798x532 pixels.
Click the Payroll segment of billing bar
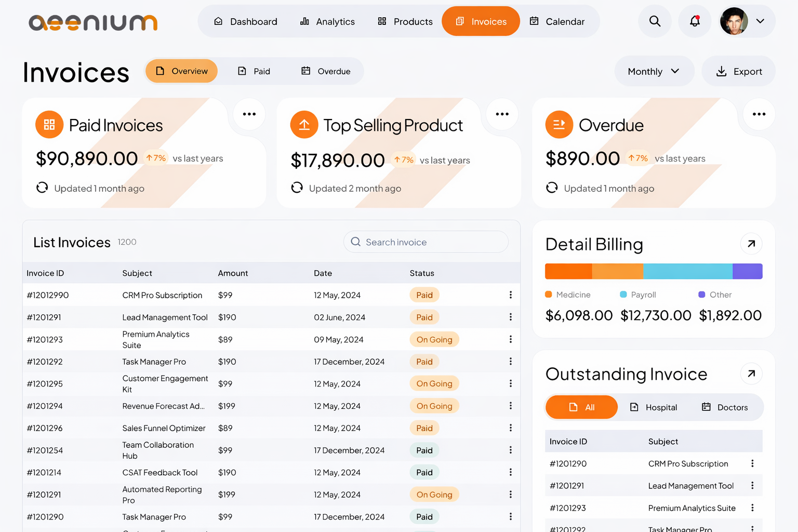click(687, 271)
